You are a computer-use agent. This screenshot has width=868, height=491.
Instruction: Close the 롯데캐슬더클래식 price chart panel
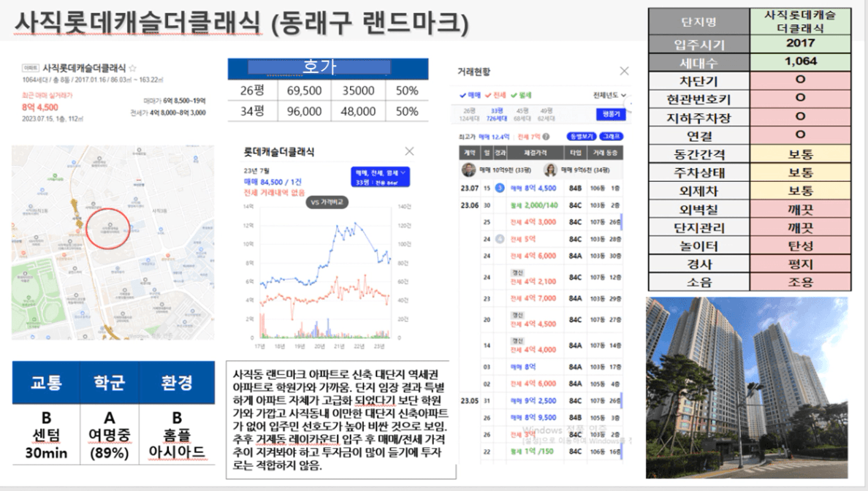pyautogui.click(x=409, y=151)
